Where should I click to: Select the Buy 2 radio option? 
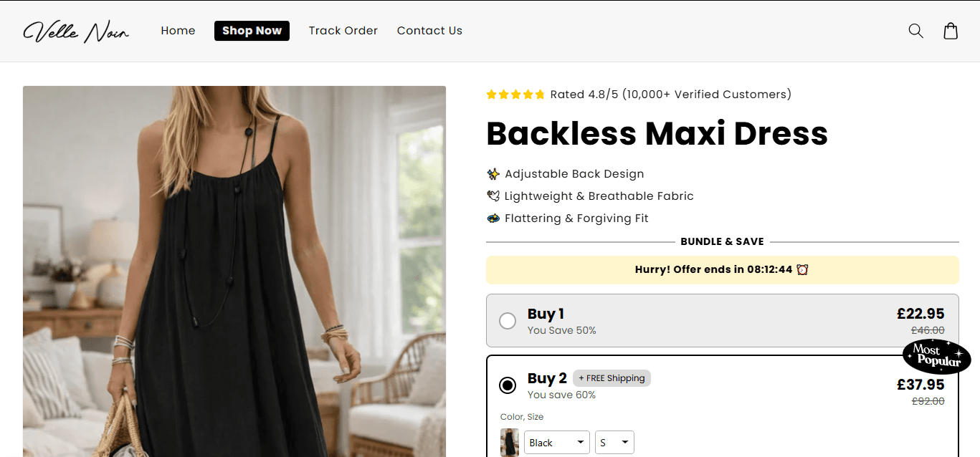508,385
